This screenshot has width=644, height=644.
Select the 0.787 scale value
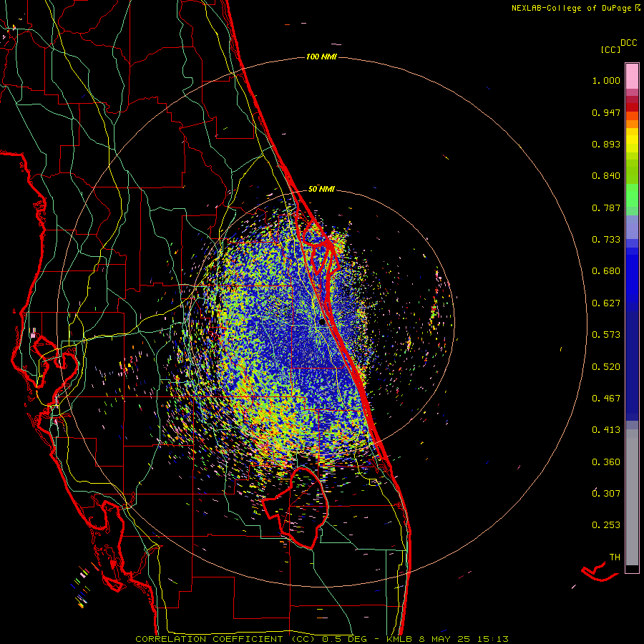pos(606,208)
